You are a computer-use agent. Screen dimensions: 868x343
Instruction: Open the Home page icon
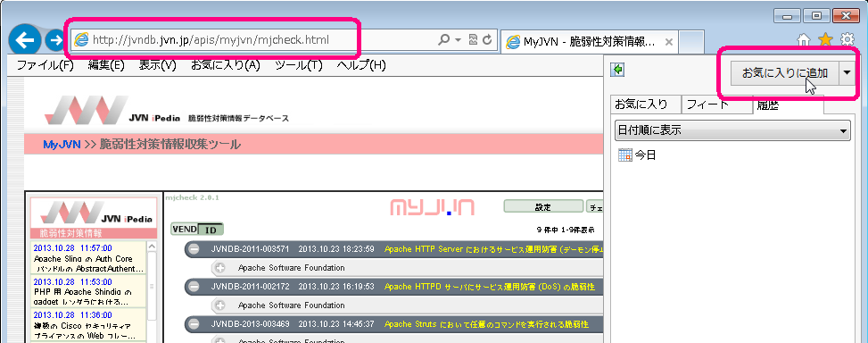pos(804,39)
